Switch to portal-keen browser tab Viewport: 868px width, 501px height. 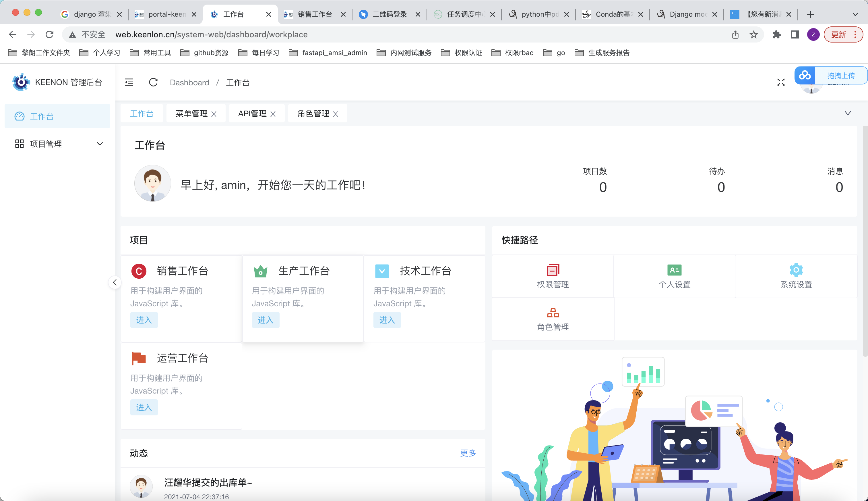165,14
